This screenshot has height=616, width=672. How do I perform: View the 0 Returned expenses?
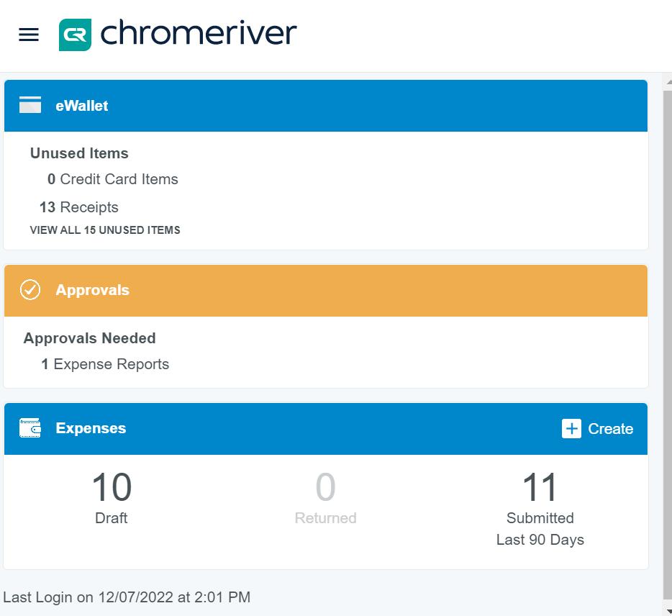326,498
